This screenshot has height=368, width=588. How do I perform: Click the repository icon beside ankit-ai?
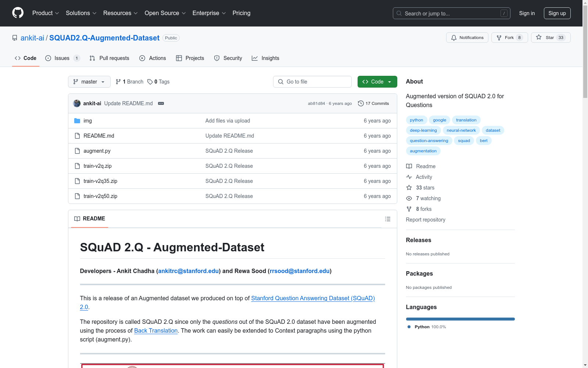(x=15, y=38)
